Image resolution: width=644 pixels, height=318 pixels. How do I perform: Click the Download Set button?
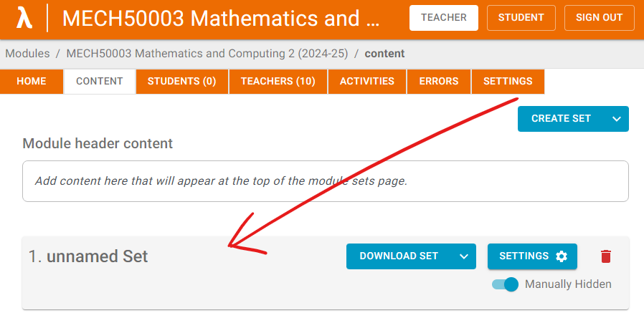(x=398, y=256)
